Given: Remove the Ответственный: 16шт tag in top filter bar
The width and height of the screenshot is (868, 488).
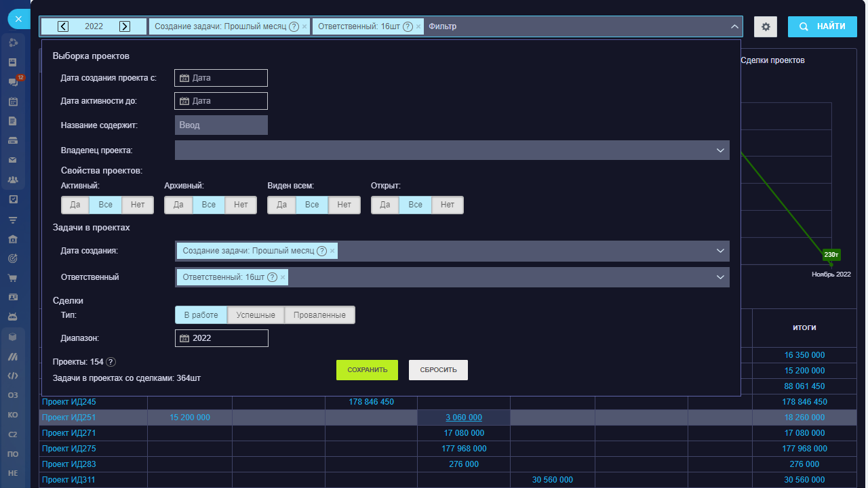Looking at the screenshot, I should pyautogui.click(x=418, y=26).
